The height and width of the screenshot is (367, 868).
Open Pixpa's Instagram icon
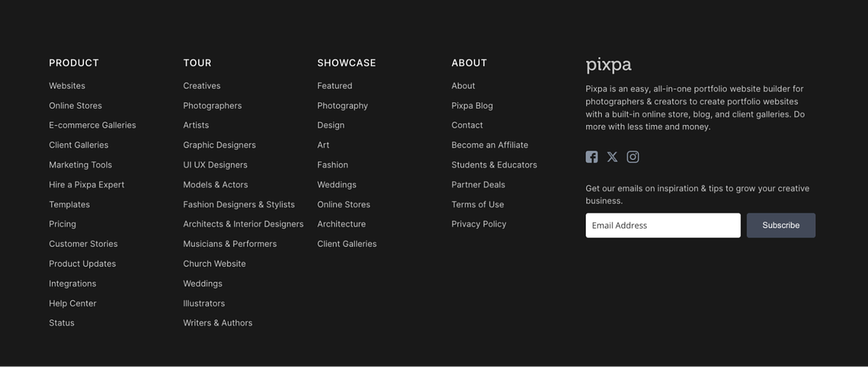click(633, 157)
